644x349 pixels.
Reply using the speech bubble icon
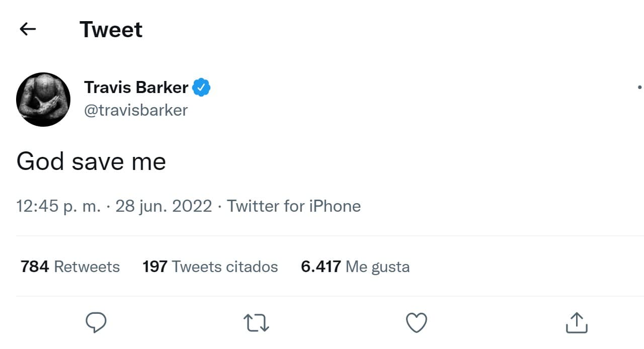tap(96, 322)
